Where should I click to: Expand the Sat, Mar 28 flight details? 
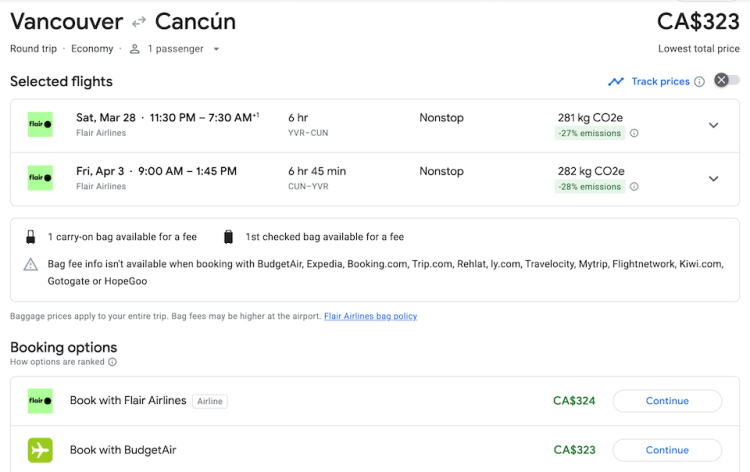pos(713,125)
